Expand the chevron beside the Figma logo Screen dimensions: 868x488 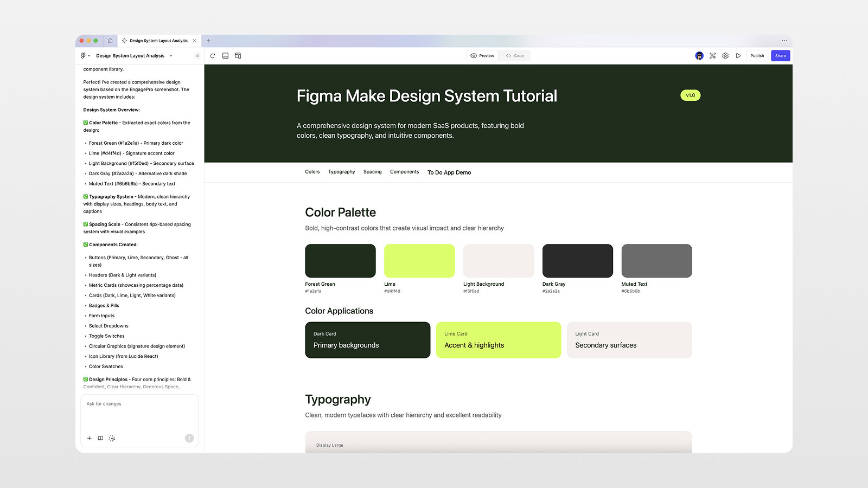(x=89, y=55)
